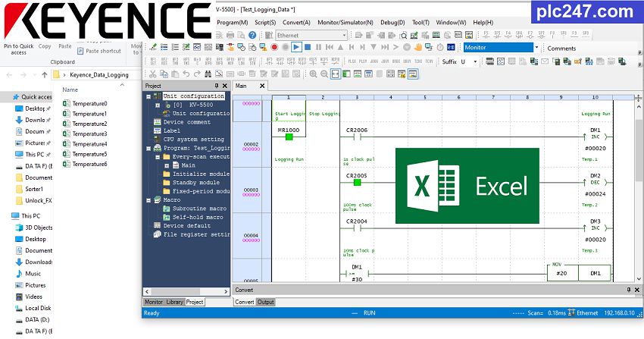Click Paste shortcut in File Explorer
The image size is (644, 339).
click(99, 51)
